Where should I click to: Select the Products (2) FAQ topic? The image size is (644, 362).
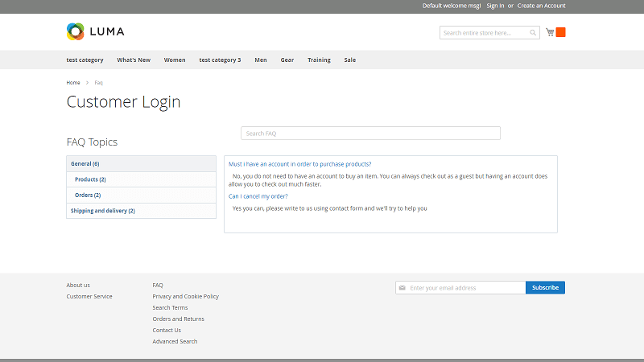click(90, 179)
